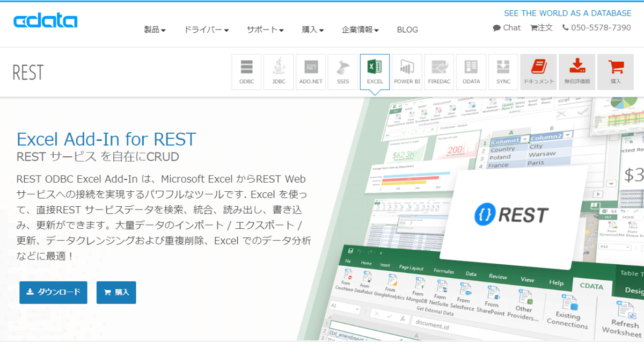
Task: Click the Excel Add-In for REST heading
Action: click(106, 139)
